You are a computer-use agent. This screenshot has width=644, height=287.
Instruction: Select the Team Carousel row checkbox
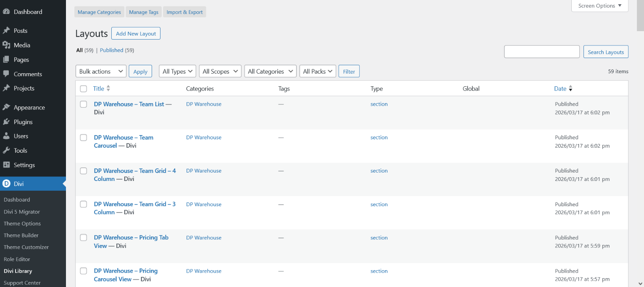coord(84,138)
